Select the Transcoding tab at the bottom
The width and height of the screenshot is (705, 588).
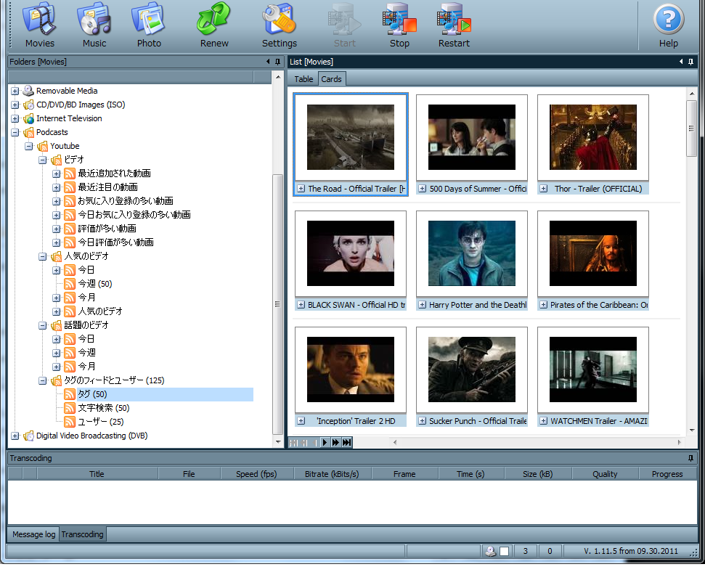coord(82,534)
